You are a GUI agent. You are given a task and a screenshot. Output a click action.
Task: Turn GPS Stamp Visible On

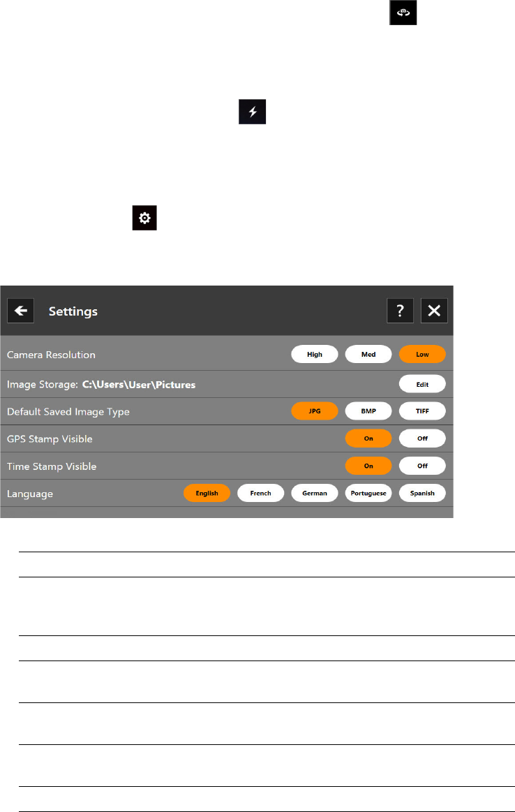(x=368, y=438)
